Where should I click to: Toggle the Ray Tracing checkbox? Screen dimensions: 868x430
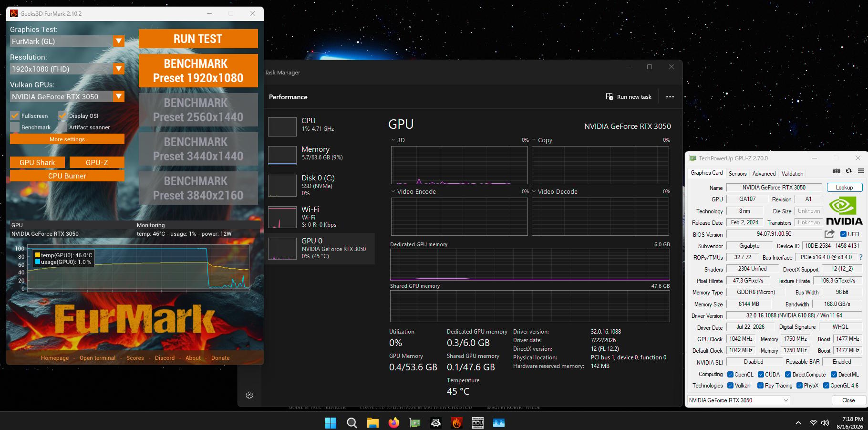pyautogui.click(x=760, y=386)
